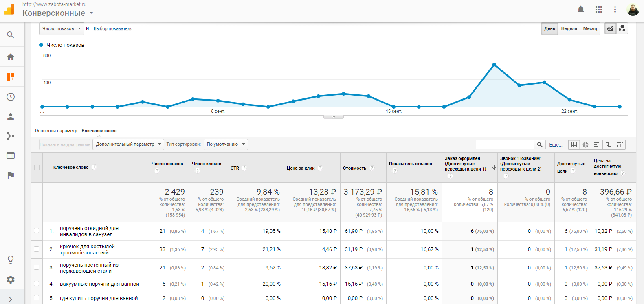This screenshot has height=304, width=644.
Task: Click the chart data point at 22 сент.
Action: (x=569, y=100)
